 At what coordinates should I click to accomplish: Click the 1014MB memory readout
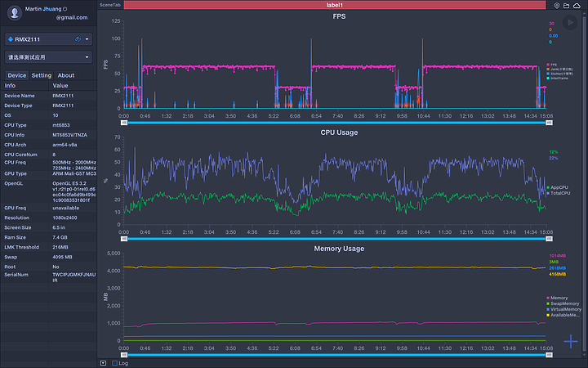pos(557,256)
